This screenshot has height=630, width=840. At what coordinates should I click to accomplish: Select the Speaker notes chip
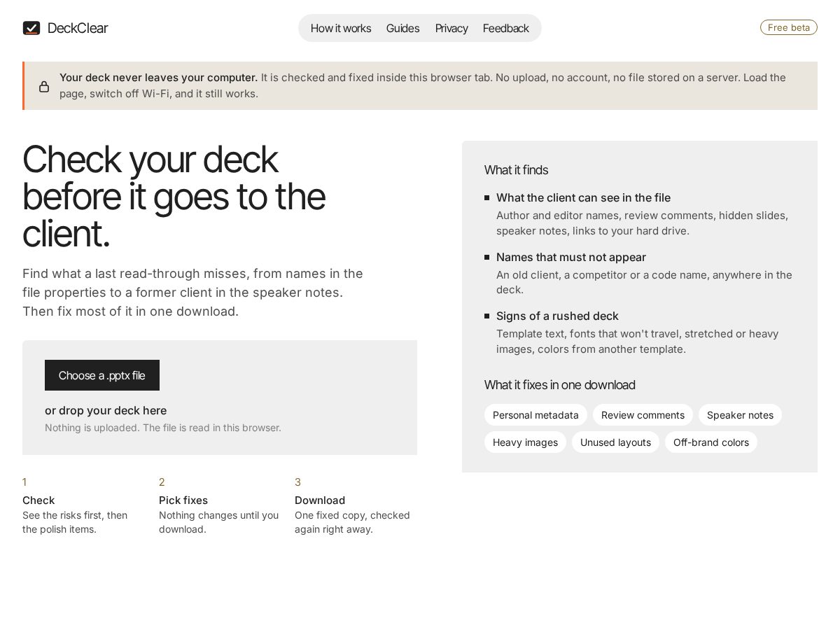tap(740, 415)
